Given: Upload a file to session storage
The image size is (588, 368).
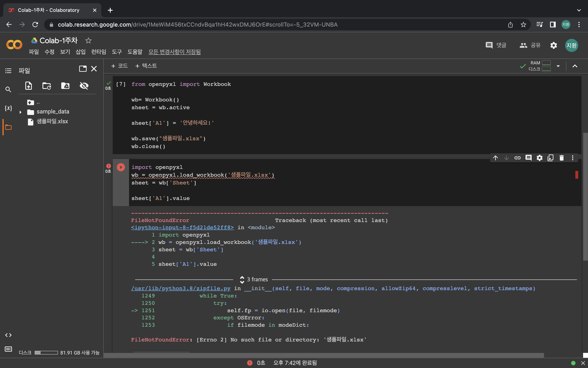Looking at the screenshot, I should coord(29,86).
